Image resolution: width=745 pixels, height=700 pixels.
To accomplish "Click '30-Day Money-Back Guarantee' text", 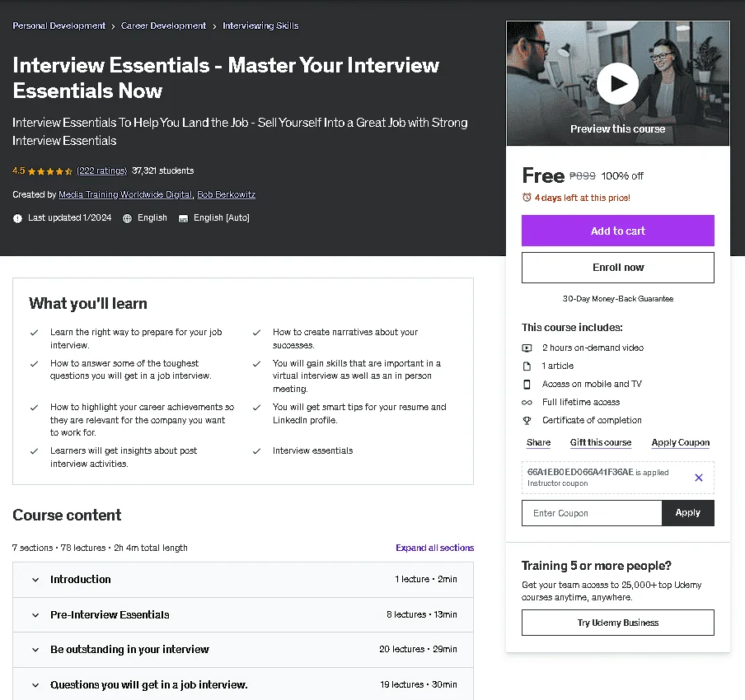I will point(617,299).
